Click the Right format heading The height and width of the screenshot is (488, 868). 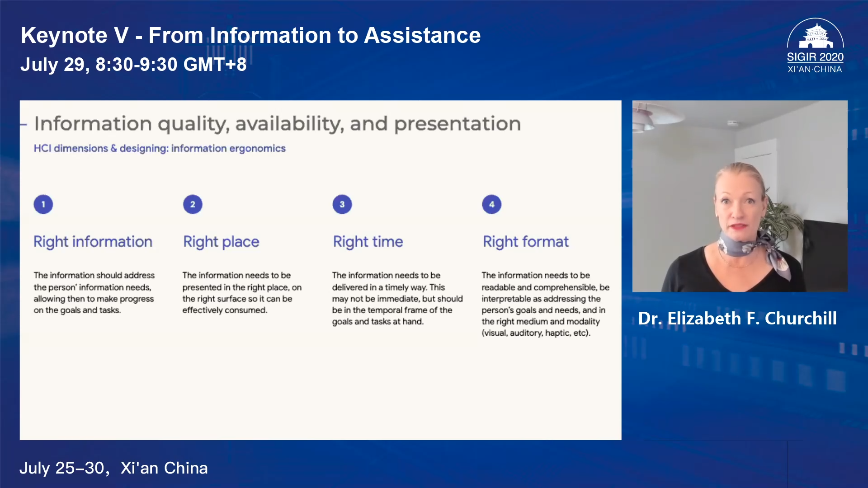[525, 242]
